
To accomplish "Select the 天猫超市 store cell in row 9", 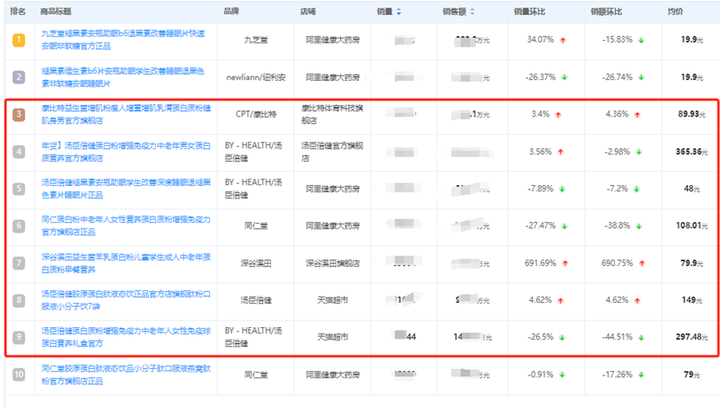I will [x=333, y=337].
